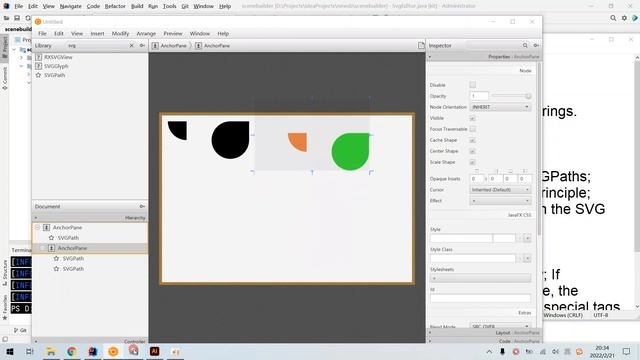640x360 pixels.
Task: Toggle the Focus Traversable checkbox
Action: point(472,129)
